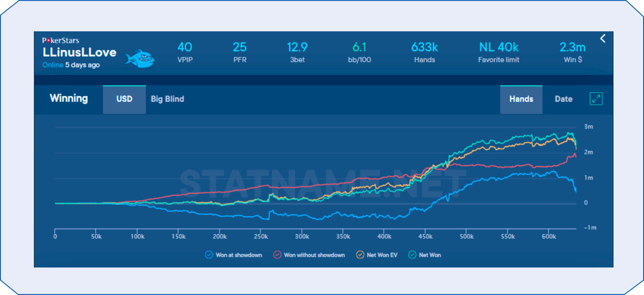Click the NL 40k Favorite limit
644x295 pixels.
coord(498,52)
